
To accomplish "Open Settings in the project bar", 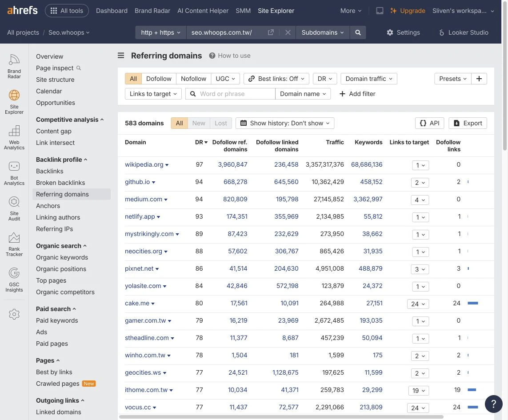I will point(403,32).
